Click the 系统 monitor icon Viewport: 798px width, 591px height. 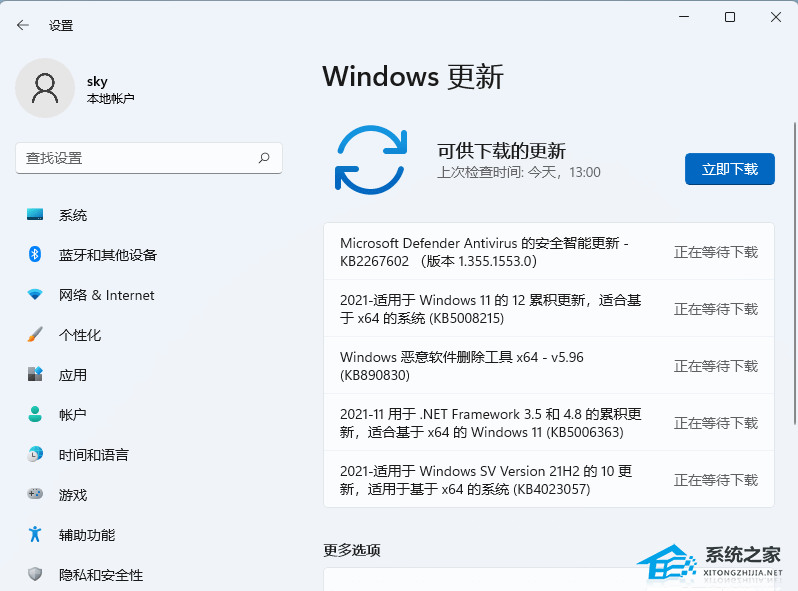pos(35,214)
